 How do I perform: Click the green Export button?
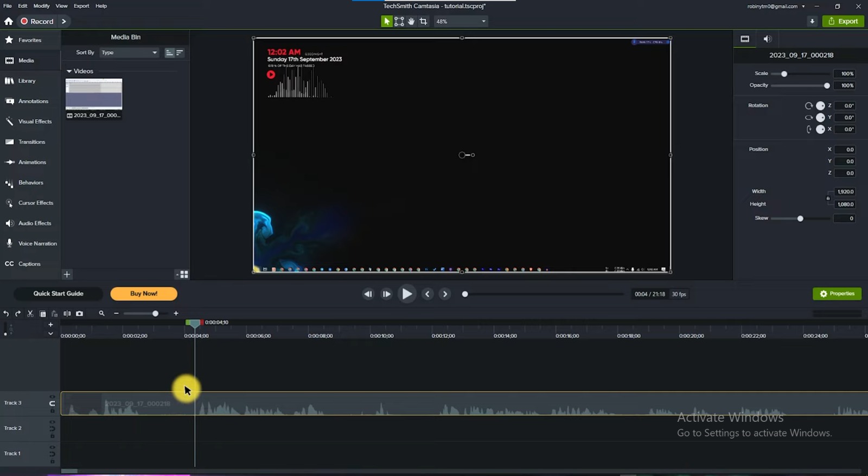[843, 21]
